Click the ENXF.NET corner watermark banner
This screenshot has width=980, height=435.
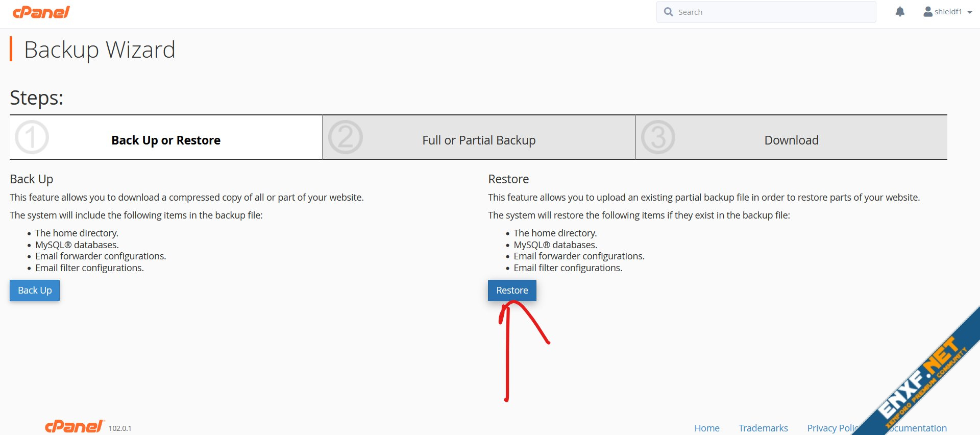coord(924,383)
